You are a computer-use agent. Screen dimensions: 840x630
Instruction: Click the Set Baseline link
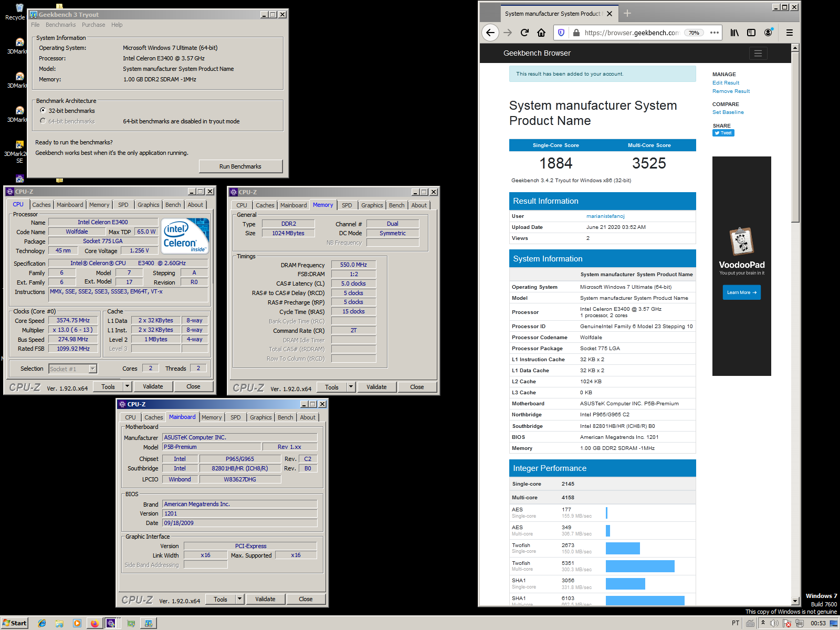point(728,112)
